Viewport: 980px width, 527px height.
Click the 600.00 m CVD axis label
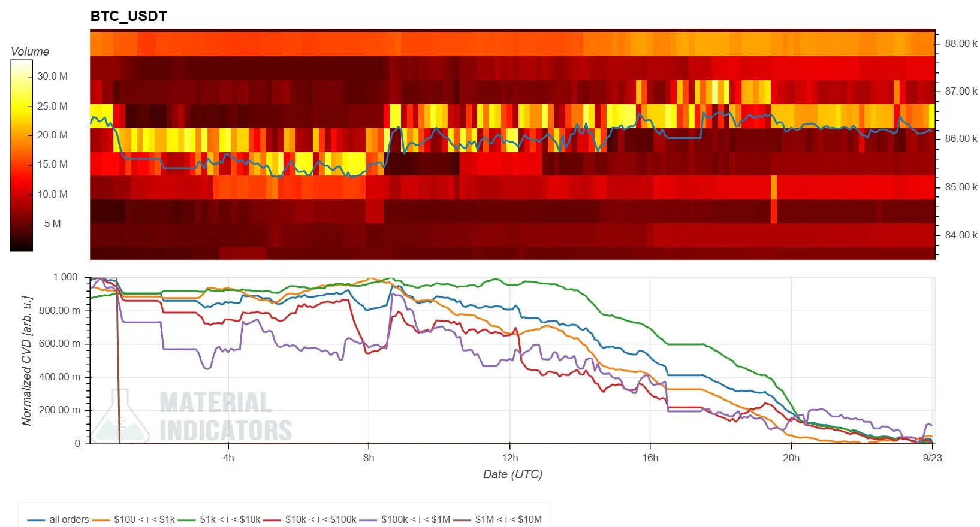pos(59,344)
